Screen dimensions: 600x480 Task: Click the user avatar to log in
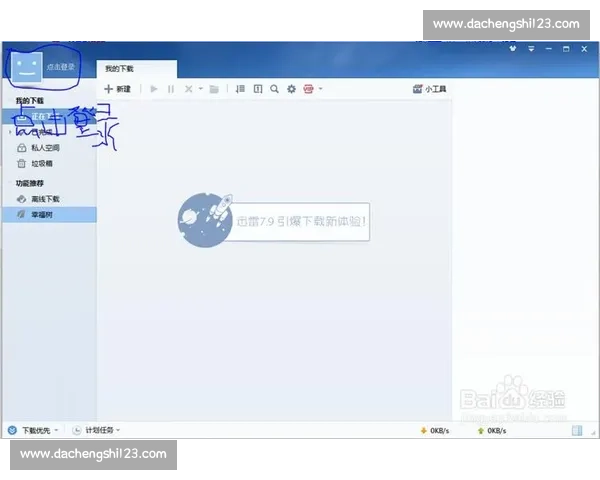(26, 66)
